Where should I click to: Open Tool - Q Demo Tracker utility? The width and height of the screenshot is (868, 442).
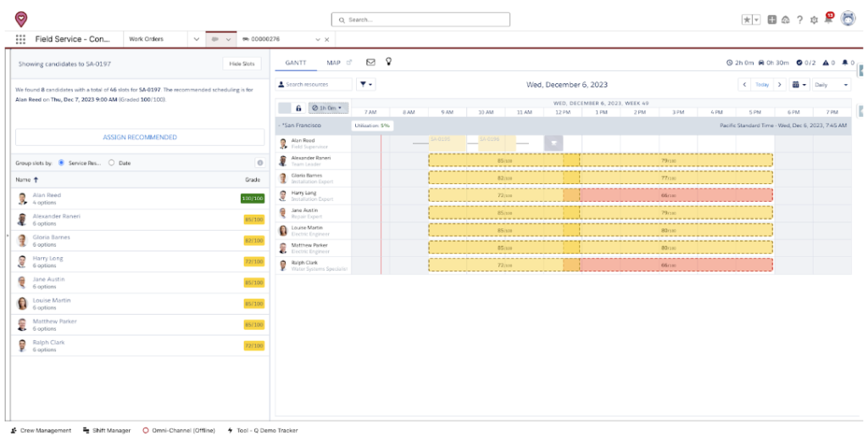pos(263,430)
